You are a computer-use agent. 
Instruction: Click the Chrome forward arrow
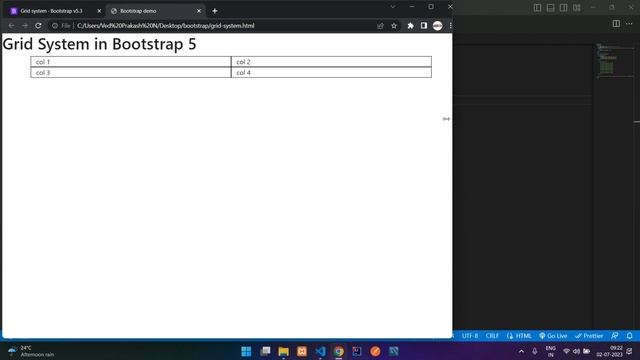25,25
